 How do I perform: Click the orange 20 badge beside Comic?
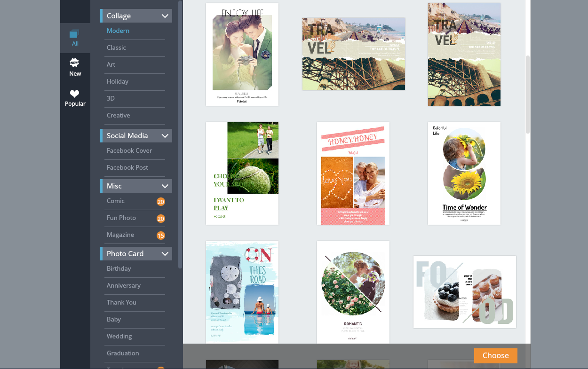pyautogui.click(x=161, y=202)
